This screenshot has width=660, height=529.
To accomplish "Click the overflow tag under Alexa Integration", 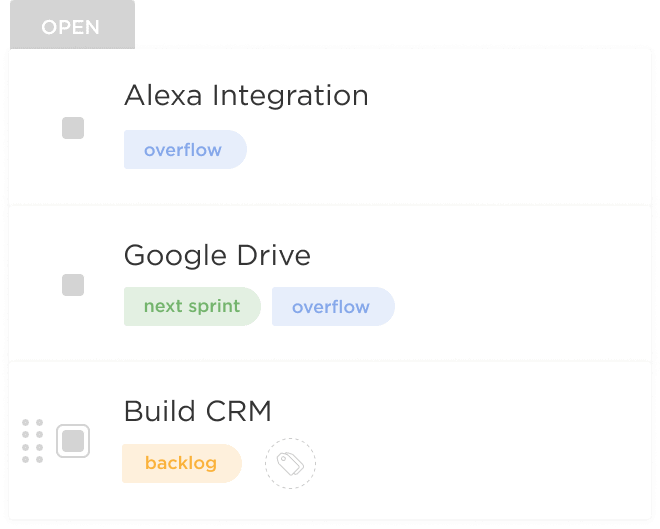I will [x=184, y=150].
